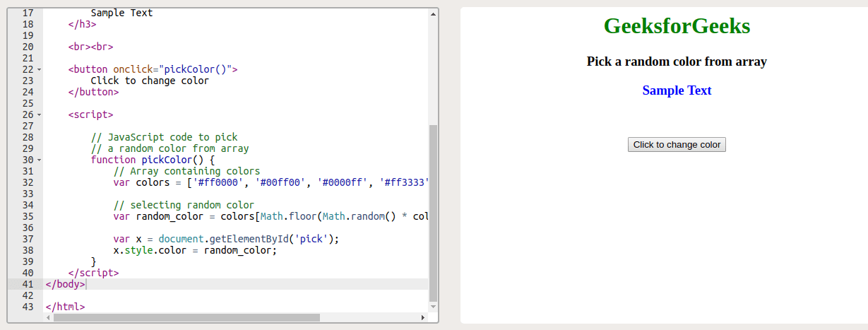Collapse the script tag fold at line 26
This screenshot has height=330, width=868.
click(x=39, y=114)
